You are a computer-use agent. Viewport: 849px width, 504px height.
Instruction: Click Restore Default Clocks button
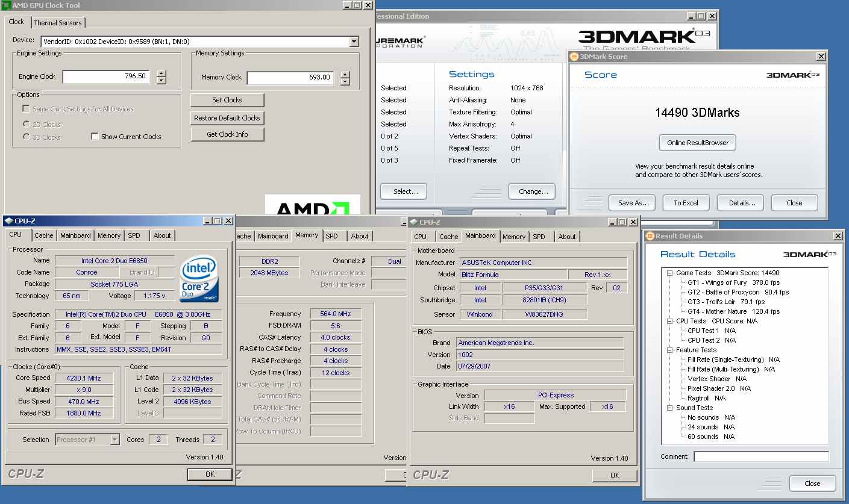[x=227, y=118]
